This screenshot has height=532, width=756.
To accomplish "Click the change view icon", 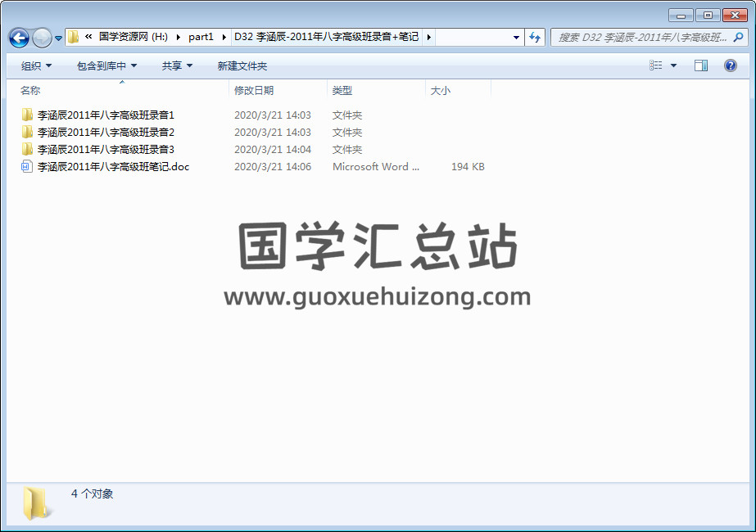I will pos(656,65).
